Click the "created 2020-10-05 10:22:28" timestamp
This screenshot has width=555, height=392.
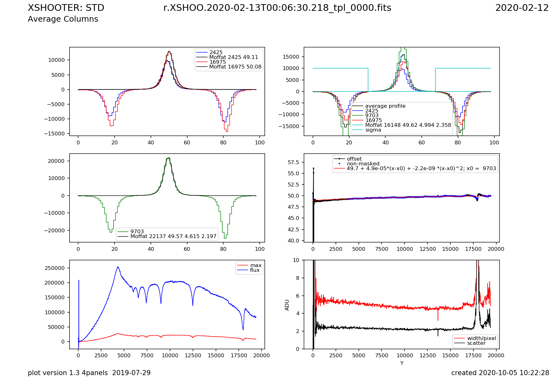(500, 373)
